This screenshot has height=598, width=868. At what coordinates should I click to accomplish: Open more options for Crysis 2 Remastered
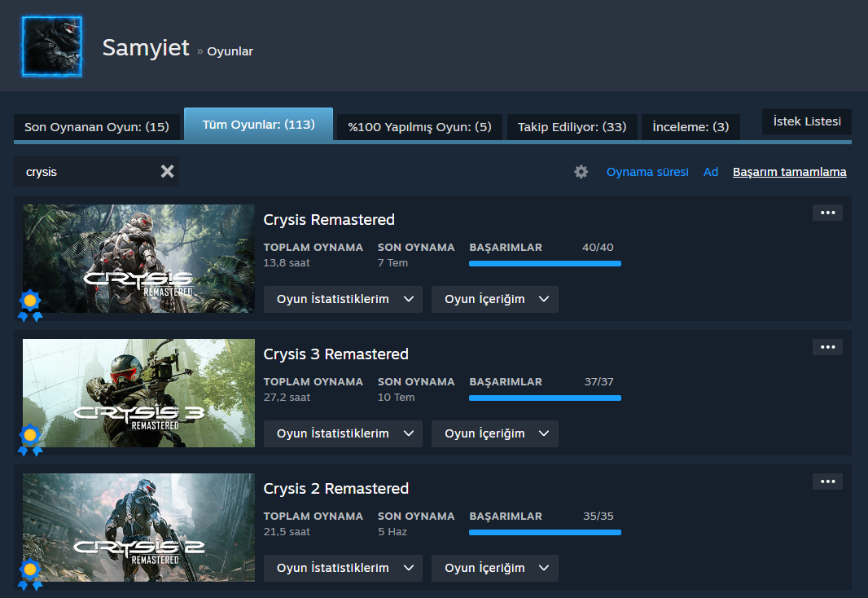pyautogui.click(x=827, y=481)
